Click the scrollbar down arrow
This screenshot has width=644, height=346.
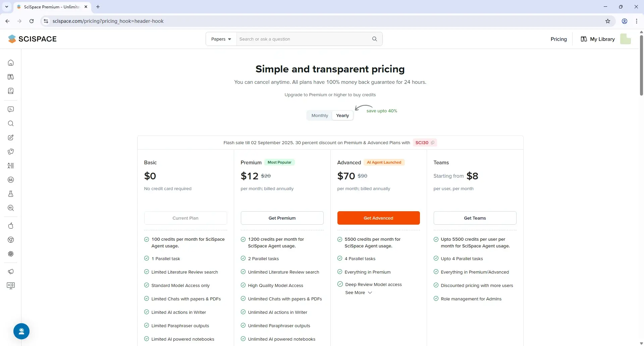641,343
